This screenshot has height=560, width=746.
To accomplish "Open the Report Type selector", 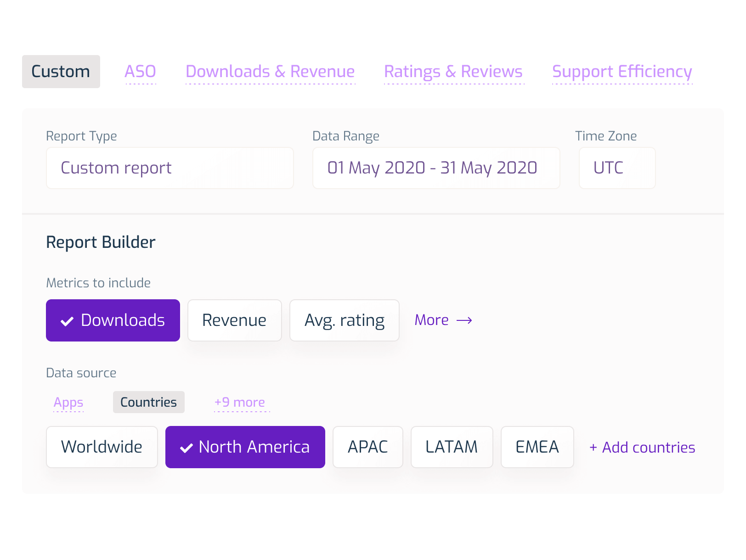I will point(170,168).
